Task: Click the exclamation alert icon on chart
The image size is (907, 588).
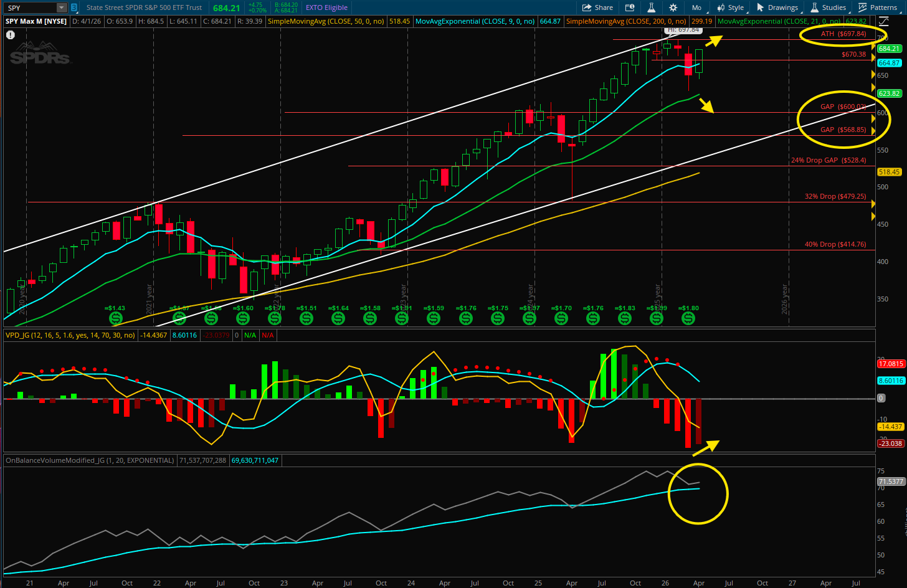Action: click(x=10, y=35)
